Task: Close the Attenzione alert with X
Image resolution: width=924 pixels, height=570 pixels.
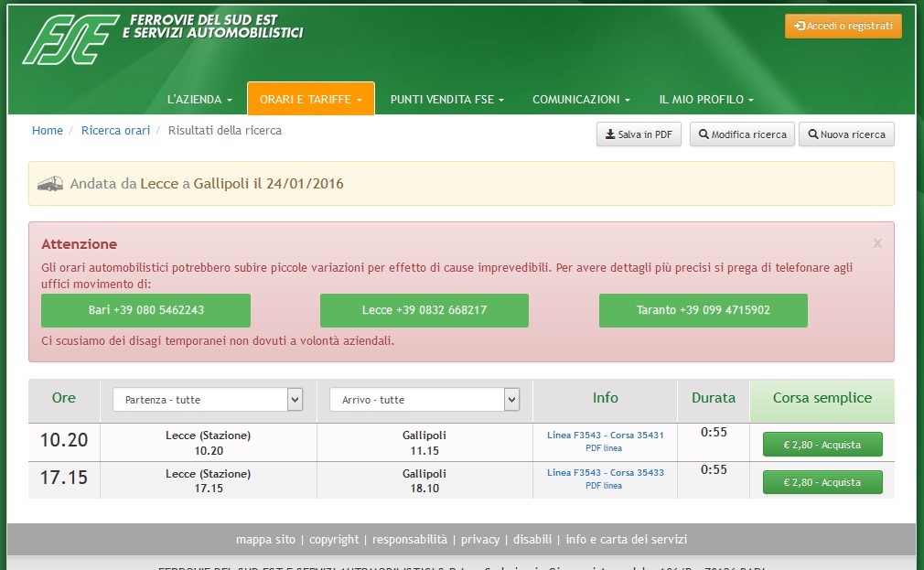Action: 877,243
